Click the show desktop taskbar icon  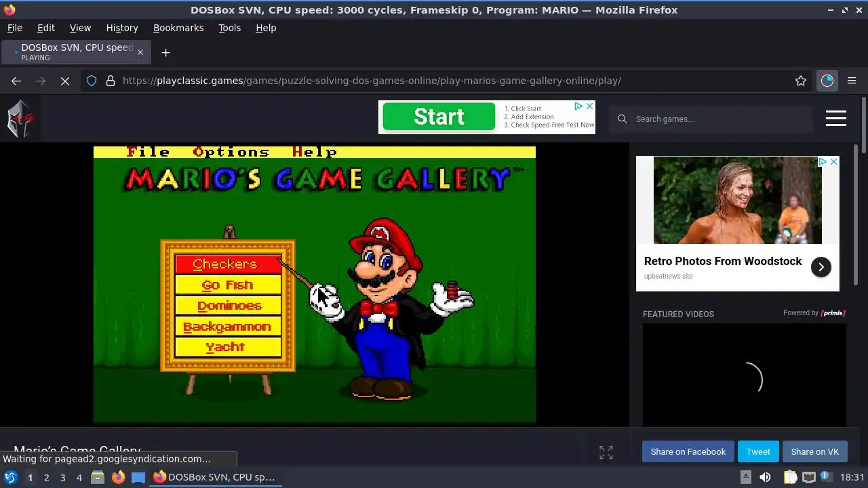[138, 477]
